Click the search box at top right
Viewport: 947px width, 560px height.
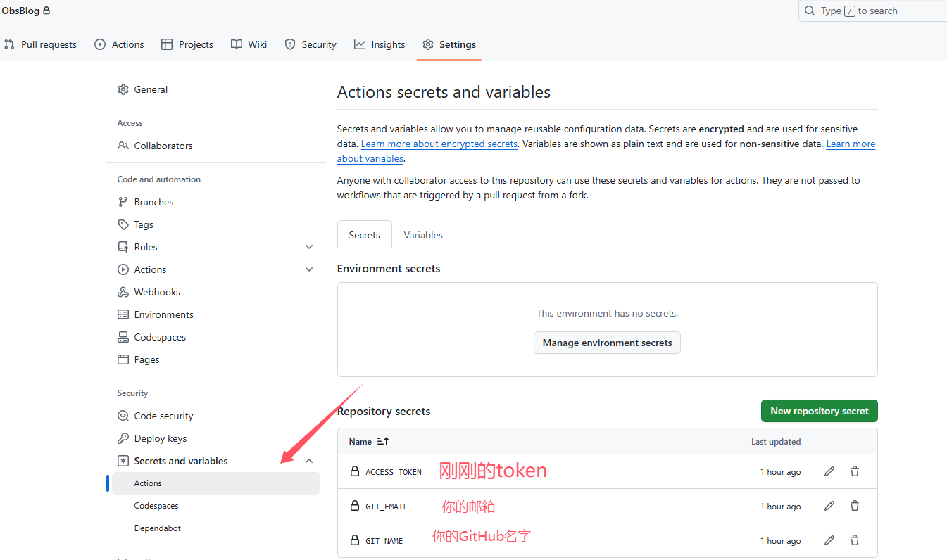click(x=873, y=11)
